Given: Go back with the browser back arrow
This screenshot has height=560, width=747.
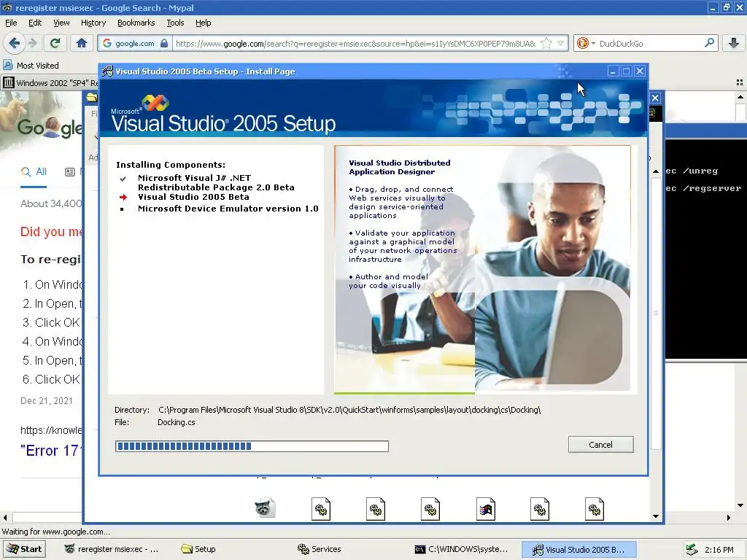Looking at the screenshot, I should tap(15, 43).
